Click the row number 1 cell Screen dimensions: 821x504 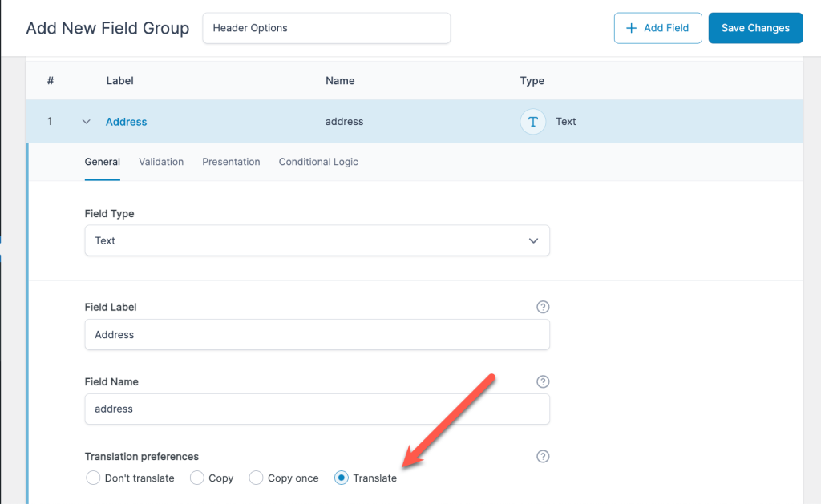(50, 122)
